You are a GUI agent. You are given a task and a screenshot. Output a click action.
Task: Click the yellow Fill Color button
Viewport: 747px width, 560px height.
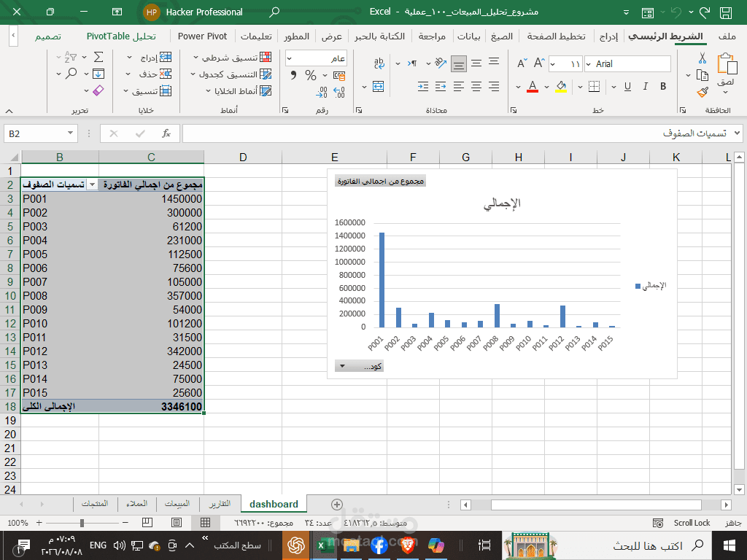point(561,86)
